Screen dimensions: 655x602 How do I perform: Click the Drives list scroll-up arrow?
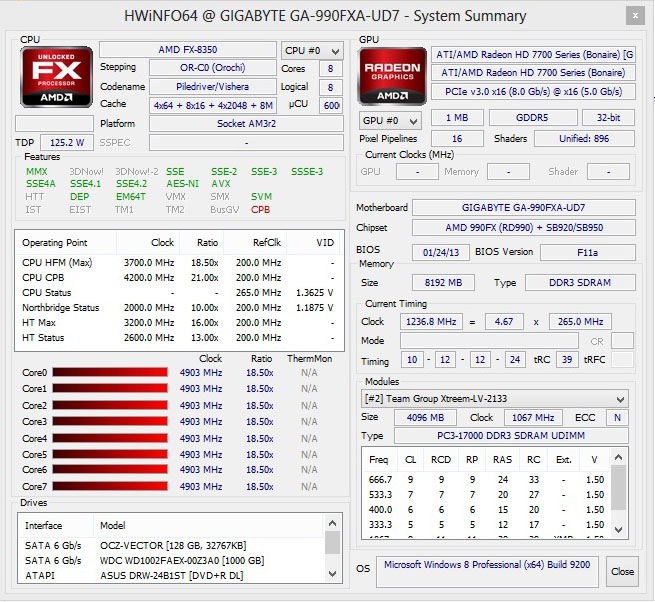pos(333,523)
